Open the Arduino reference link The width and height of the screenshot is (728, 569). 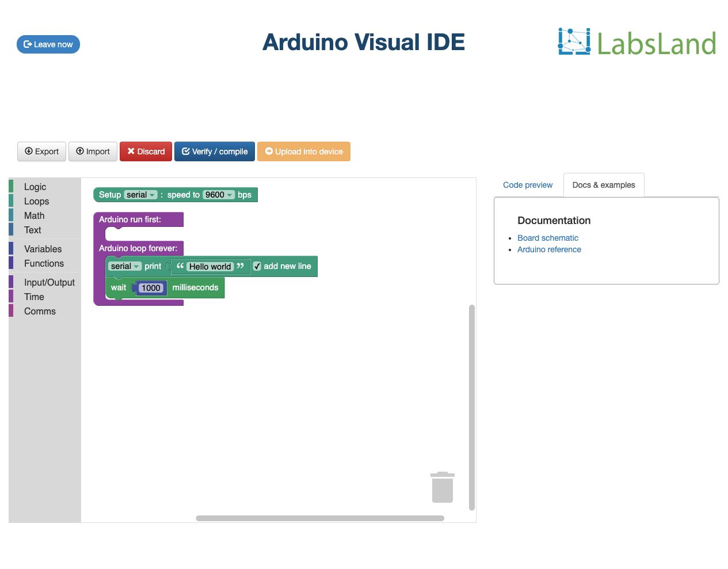(x=549, y=249)
